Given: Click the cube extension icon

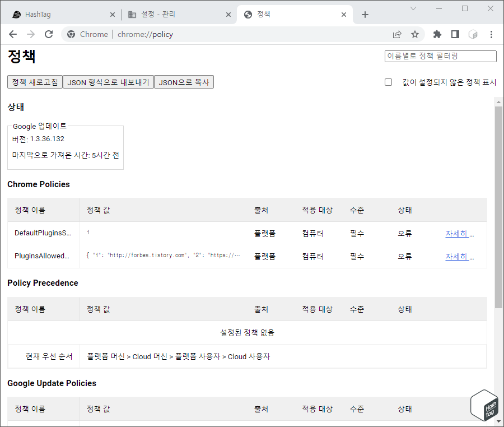Looking at the screenshot, I should tap(473, 34).
